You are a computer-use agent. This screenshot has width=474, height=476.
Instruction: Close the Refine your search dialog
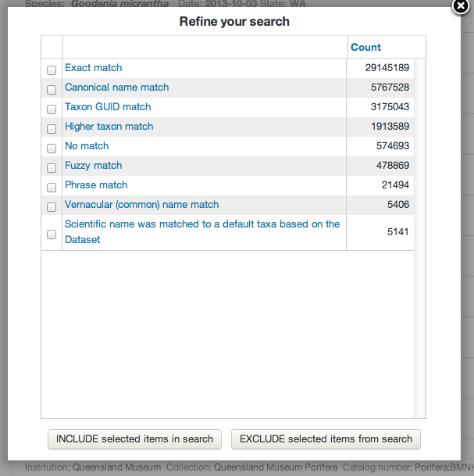tap(461, 6)
